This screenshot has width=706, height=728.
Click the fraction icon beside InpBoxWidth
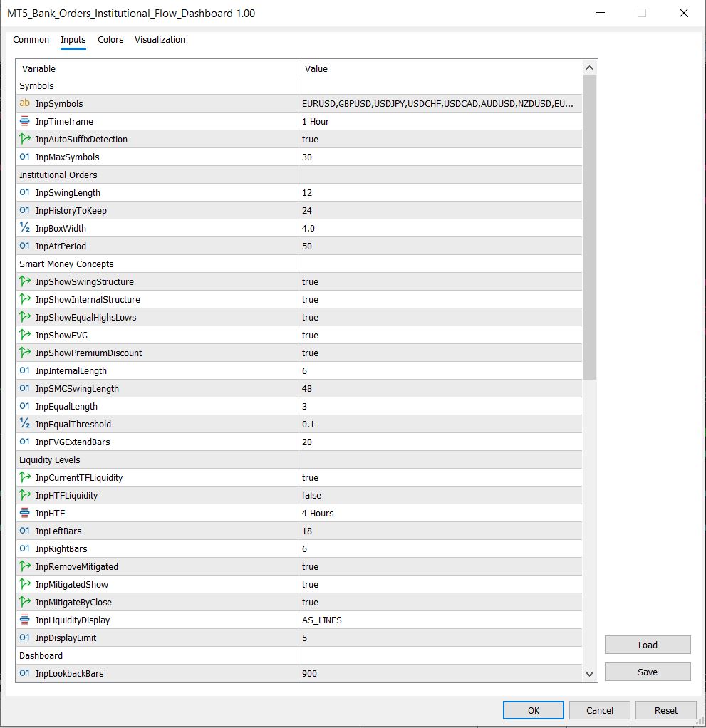click(x=25, y=227)
